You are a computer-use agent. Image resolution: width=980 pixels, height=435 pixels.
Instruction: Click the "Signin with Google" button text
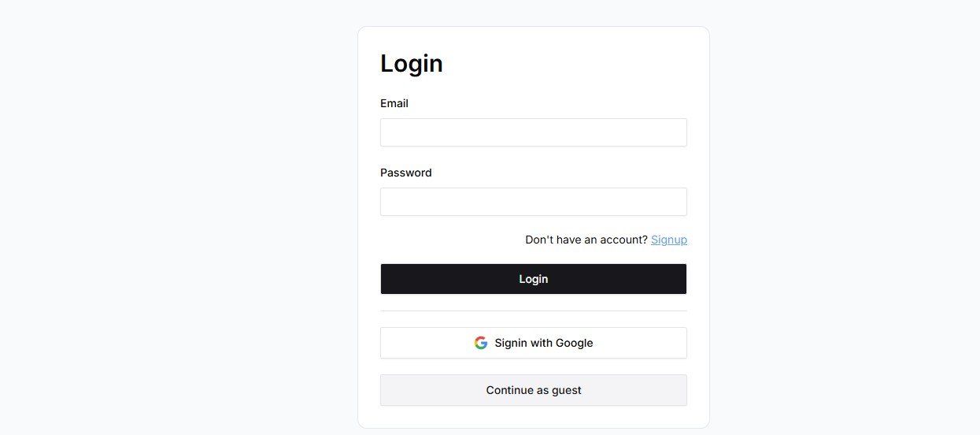point(544,343)
